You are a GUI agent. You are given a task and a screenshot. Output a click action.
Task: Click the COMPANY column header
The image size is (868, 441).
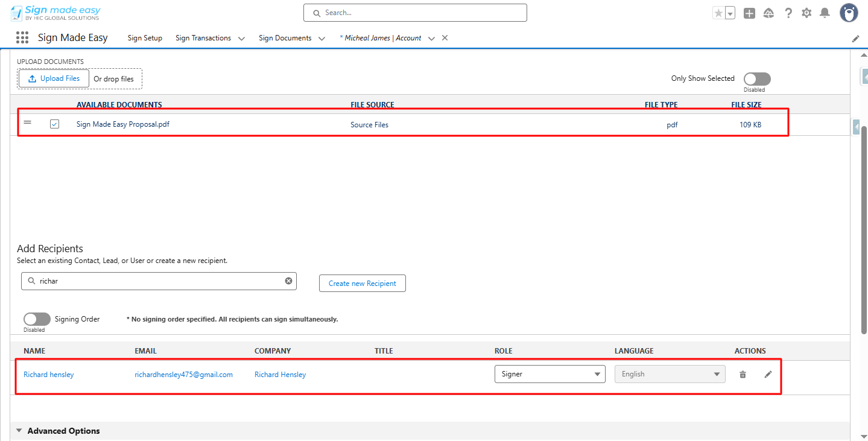click(273, 351)
